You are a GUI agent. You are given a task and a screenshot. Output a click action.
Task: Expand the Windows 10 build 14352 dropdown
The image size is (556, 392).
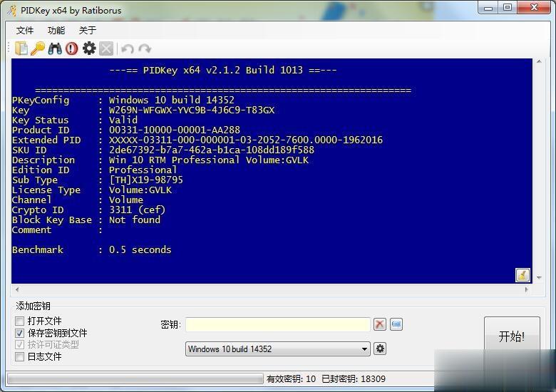click(278, 349)
